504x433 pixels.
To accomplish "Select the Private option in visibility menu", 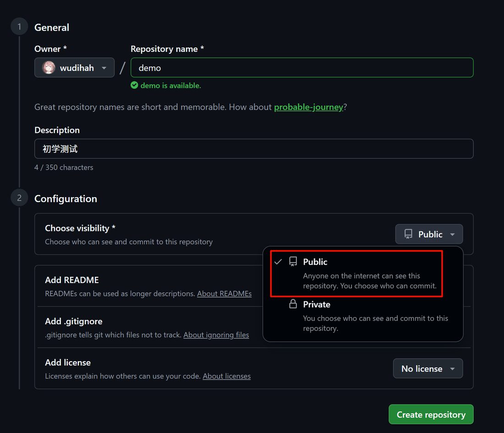I will (363, 316).
